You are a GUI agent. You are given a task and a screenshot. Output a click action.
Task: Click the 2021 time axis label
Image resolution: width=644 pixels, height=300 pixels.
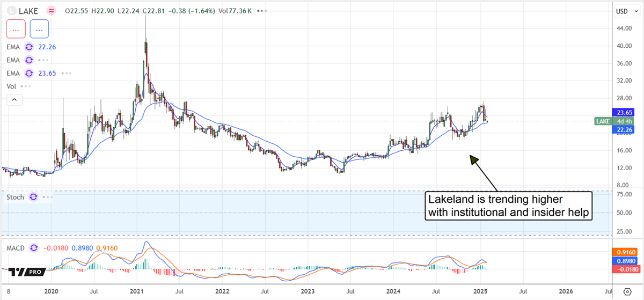136,290
